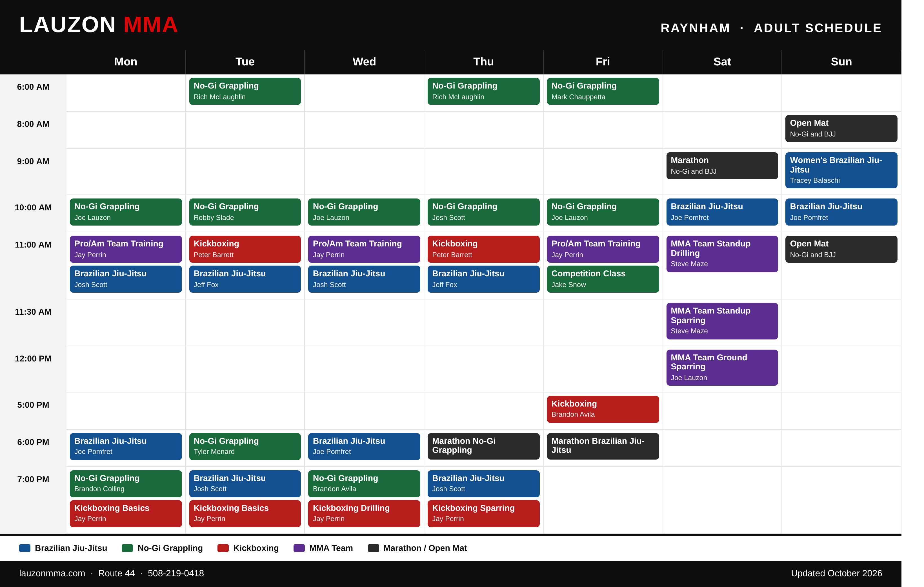The height and width of the screenshot is (587, 924).
Task: Open MMA Team Standup Sparring class
Action: click(722, 321)
